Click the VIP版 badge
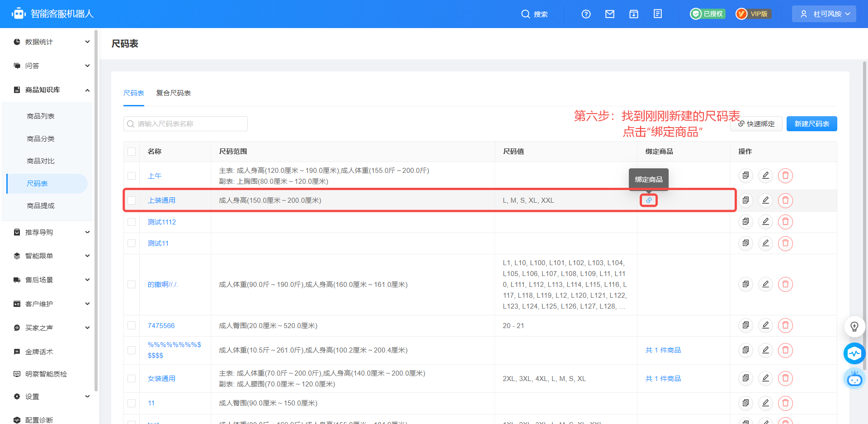 pos(753,14)
